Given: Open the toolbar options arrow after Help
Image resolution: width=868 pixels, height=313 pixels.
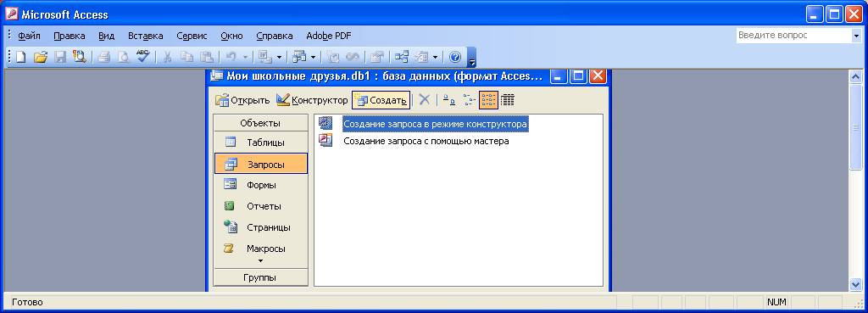Looking at the screenshot, I should [x=472, y=58].
